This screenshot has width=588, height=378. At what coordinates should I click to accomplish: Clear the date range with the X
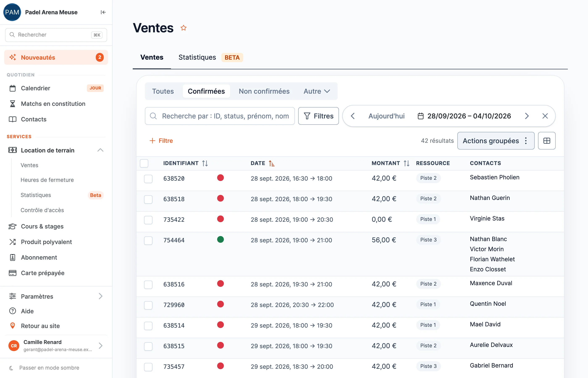(545, 116)
